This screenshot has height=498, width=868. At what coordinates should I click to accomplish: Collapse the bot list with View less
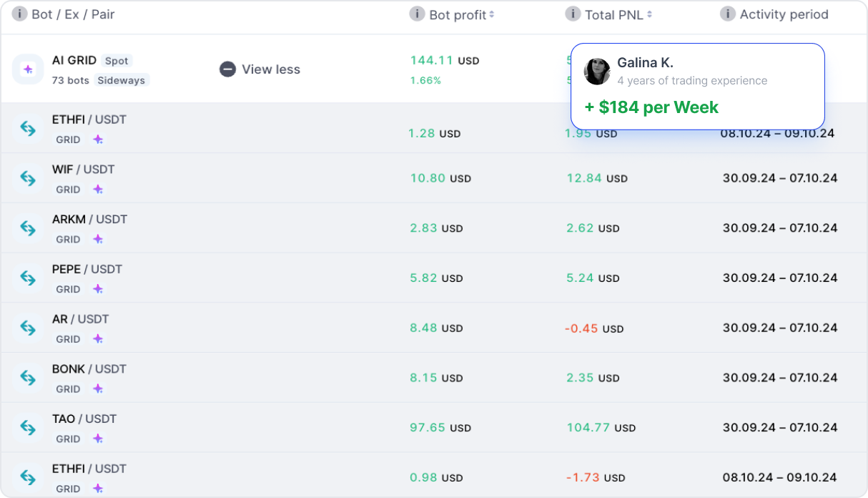click(260, 69)
